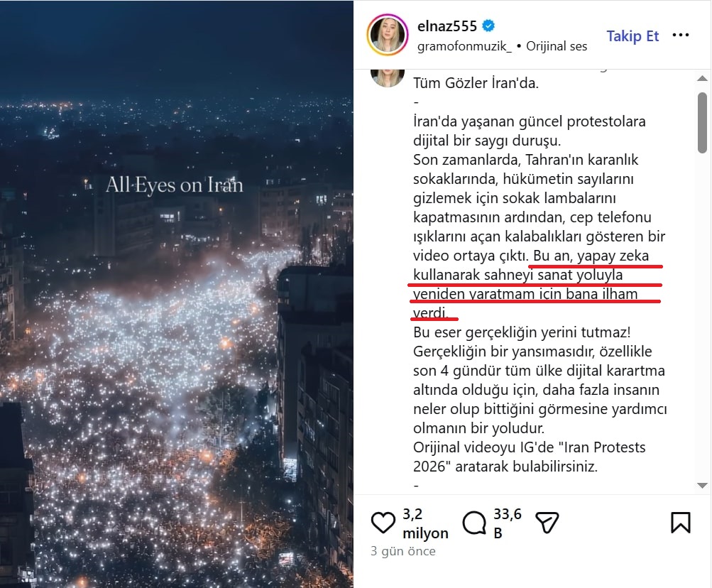
Task: Share the post with the paper plane icon
Action: pos(547,523)
